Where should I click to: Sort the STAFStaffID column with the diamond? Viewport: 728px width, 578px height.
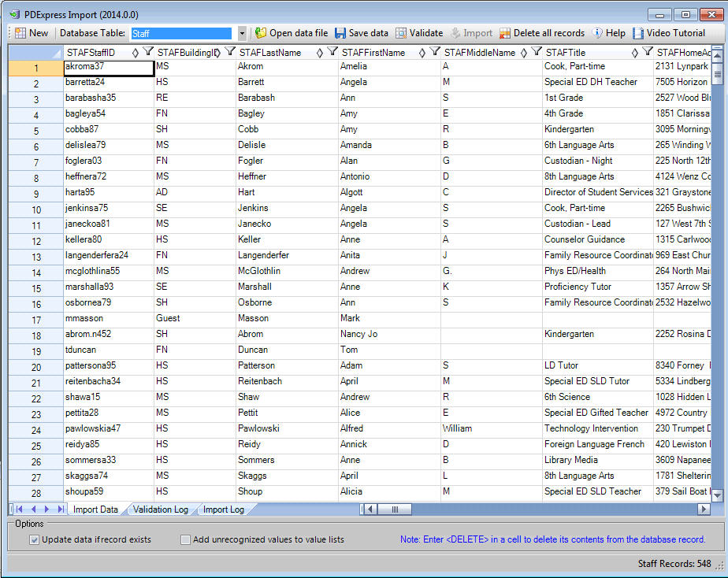[135, 53]
